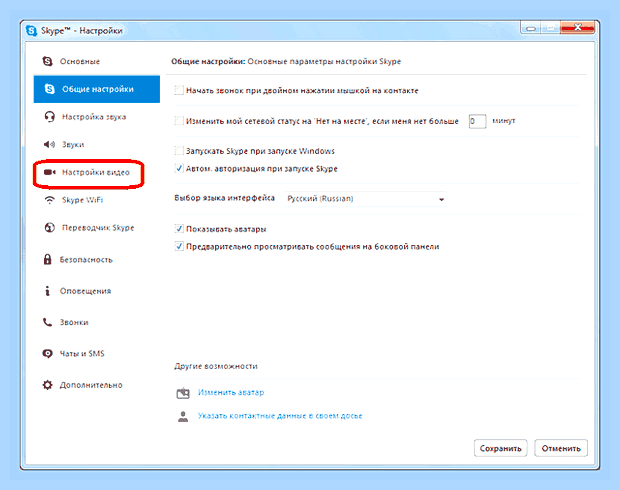Click the Отменить button
This screenshot has width=620, height=490.
click(x=561, y=448)
